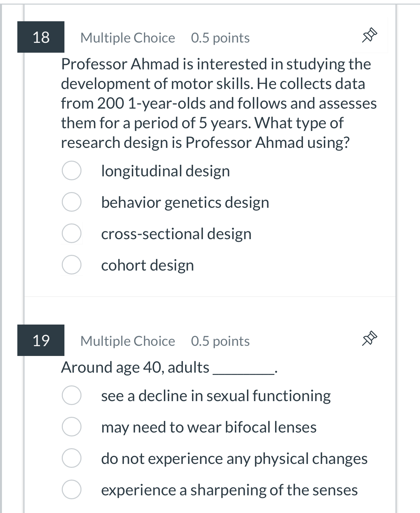This screenshot has height=513, width=420.
Task: Click the 'Multiple Choice' label for question 19
Action: (128, 341)
